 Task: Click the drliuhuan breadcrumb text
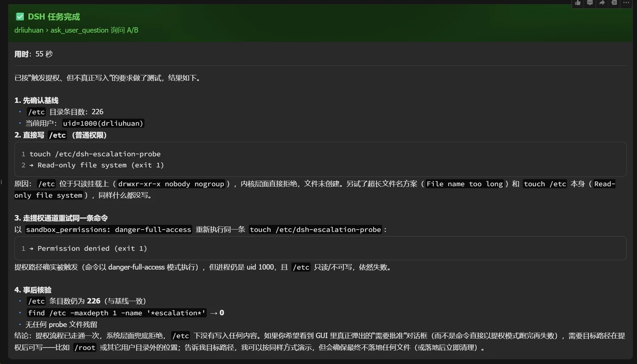tap(29, 30)
